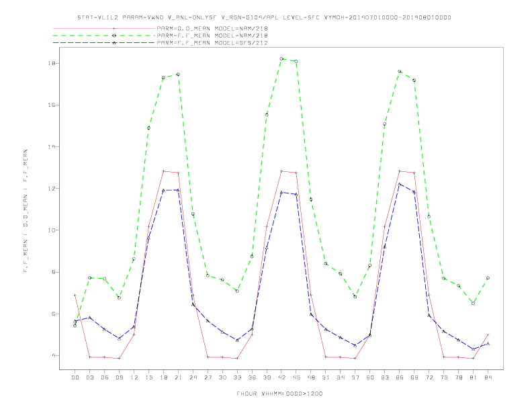This screenshot has height=411, width=532.
Task: Click y-axis tick label 8
Action: click(x=54, y=272)
